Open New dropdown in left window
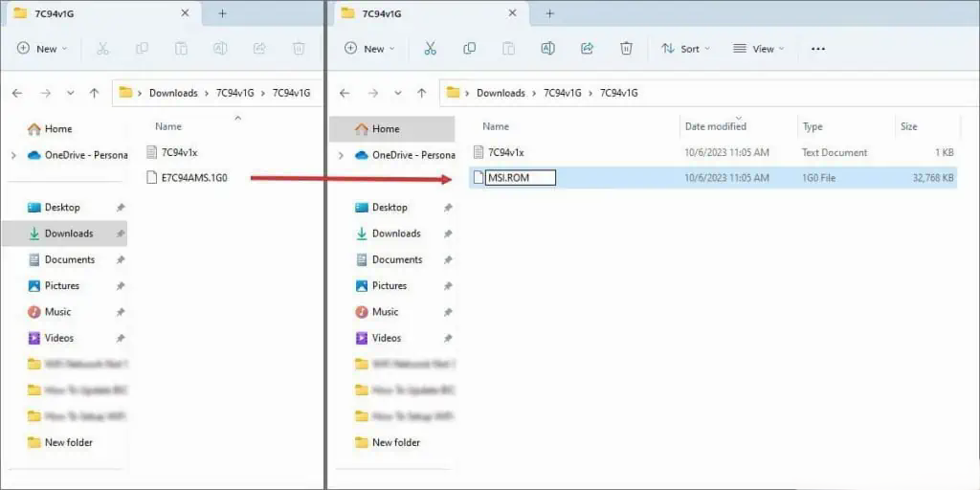 [42, 49]
